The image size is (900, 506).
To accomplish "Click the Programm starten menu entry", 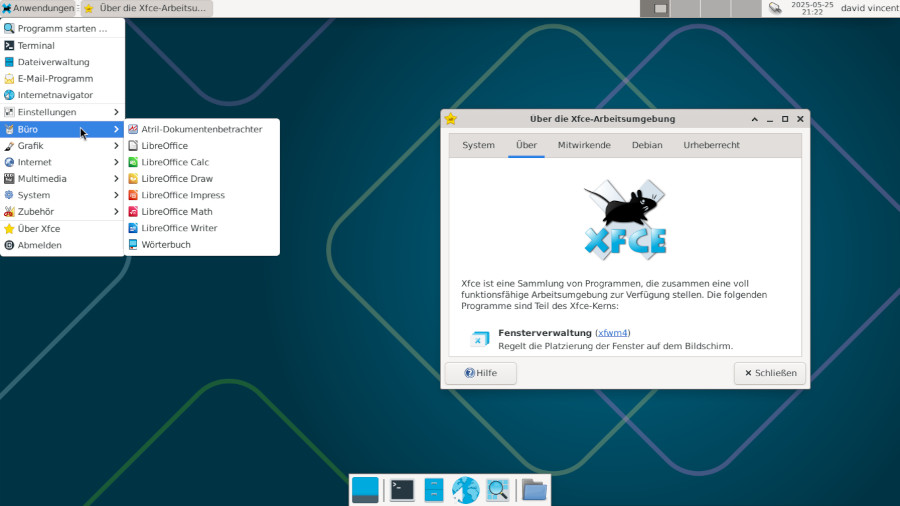I will [62, 28].
